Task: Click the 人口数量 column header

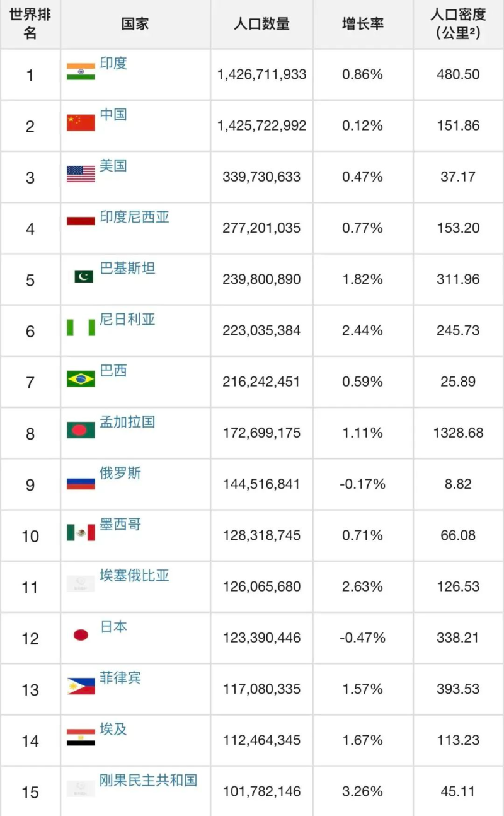Action: tap(261, 24)
